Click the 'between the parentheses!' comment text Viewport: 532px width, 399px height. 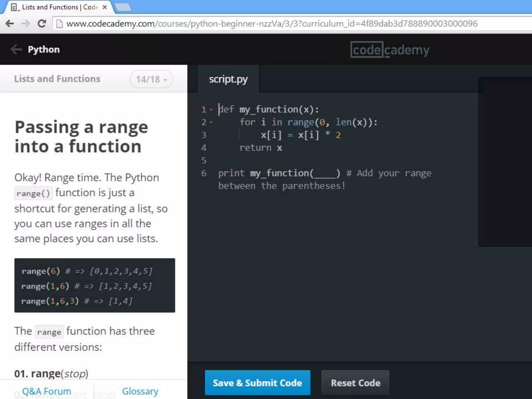coord(282,186)
